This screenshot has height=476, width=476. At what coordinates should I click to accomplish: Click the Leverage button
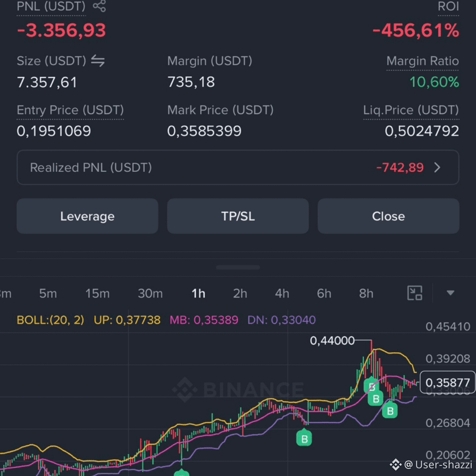click(x=87, y=216)
